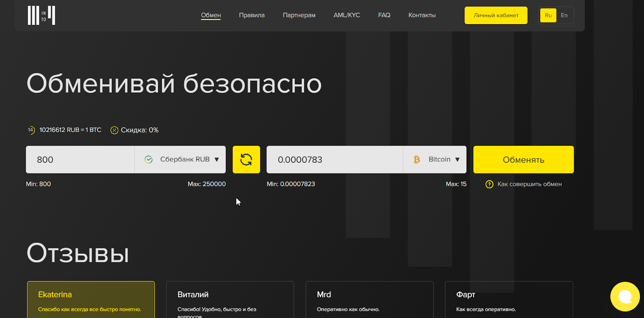Image resolution: width=644 pixels, height=318 pixels.
Task: Select the Ekaterina review card
Action: point(91,299)
